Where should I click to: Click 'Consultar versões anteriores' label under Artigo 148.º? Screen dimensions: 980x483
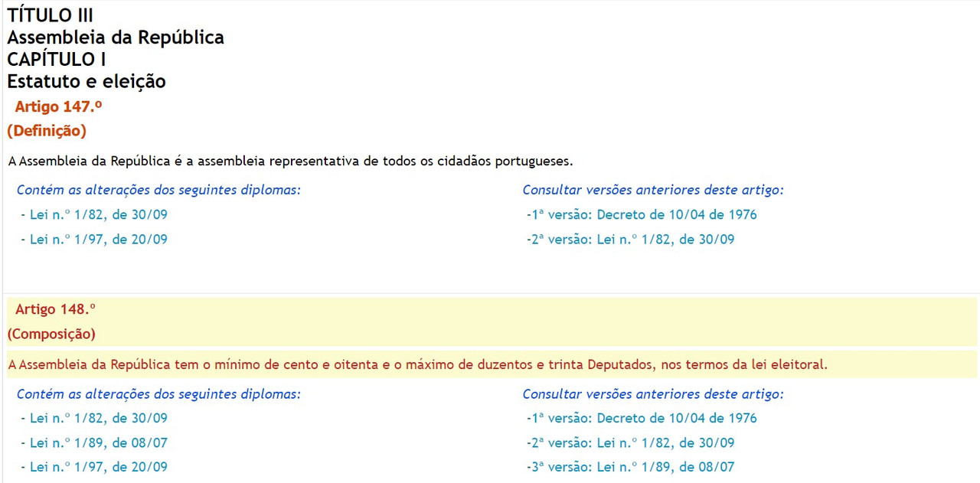pos(653,394)
